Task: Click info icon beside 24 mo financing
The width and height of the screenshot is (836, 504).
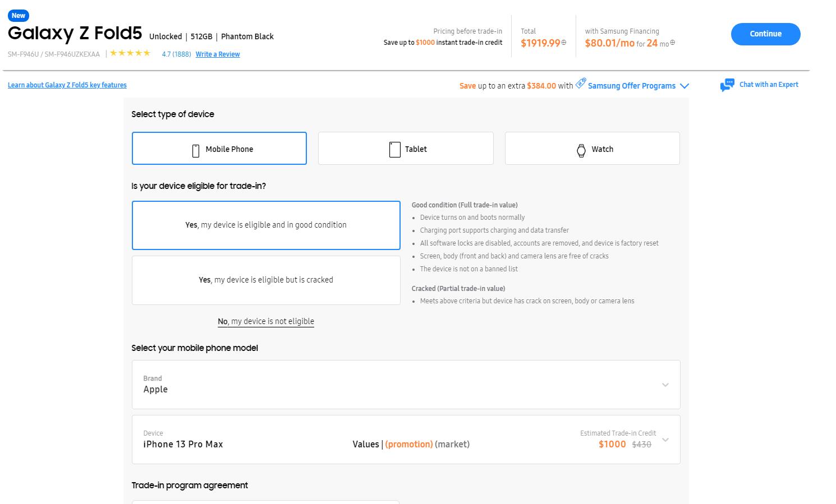Action: (672, 43)
